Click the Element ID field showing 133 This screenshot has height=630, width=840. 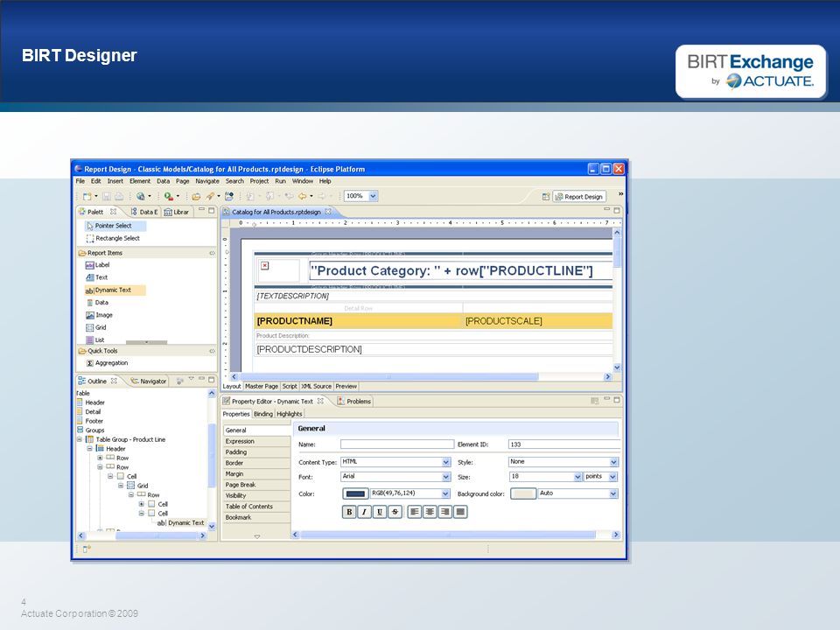(x=564, y=444)
